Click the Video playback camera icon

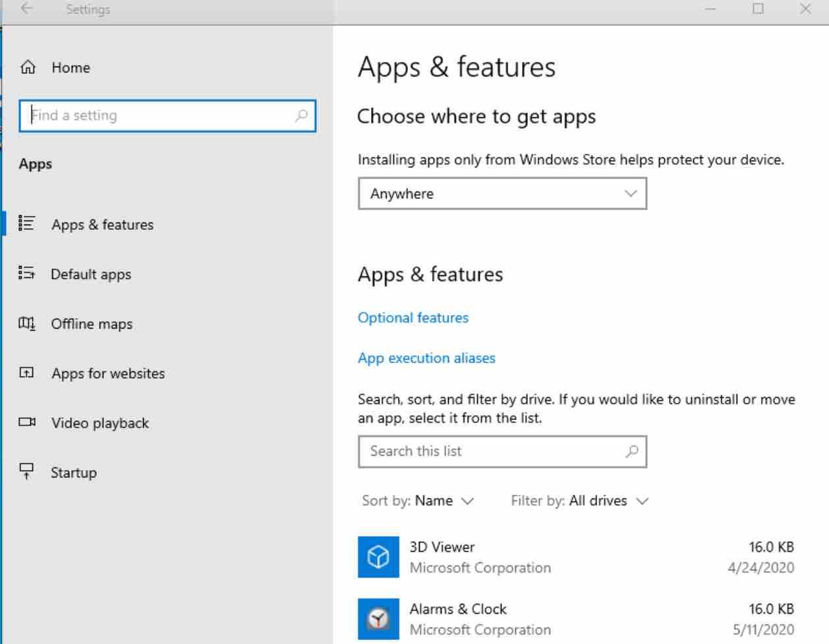click(27, 422)
